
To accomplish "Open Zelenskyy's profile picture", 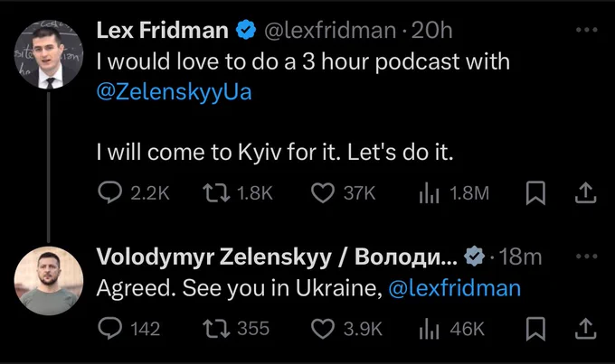I will click(49, 281).
